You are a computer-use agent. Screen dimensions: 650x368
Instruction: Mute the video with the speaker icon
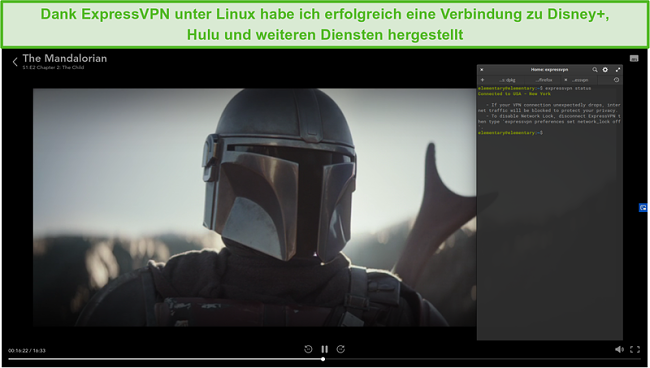coord(619,349)
